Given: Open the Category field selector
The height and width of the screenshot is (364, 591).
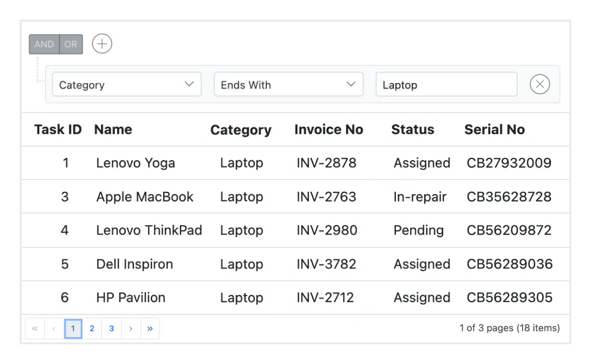Looking at the screenshot, I should (127, 85).
